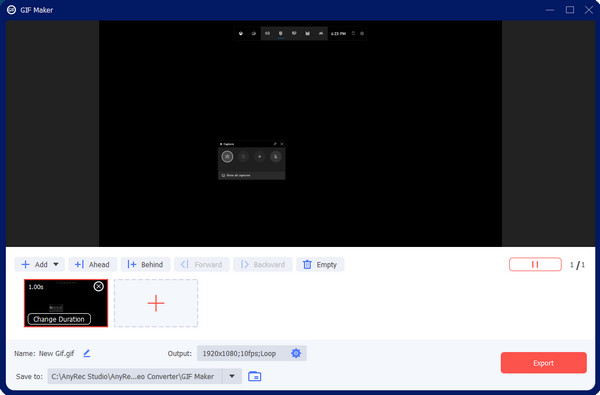Open the Add dropdown arrow
Image resolution: width=600 pixels, height=395 pixels.
[56, 264]
